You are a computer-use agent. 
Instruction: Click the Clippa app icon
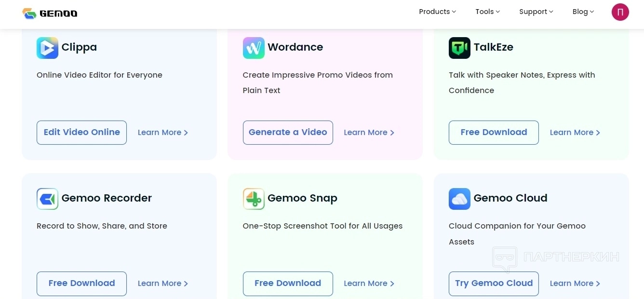[x=47, y=48]
